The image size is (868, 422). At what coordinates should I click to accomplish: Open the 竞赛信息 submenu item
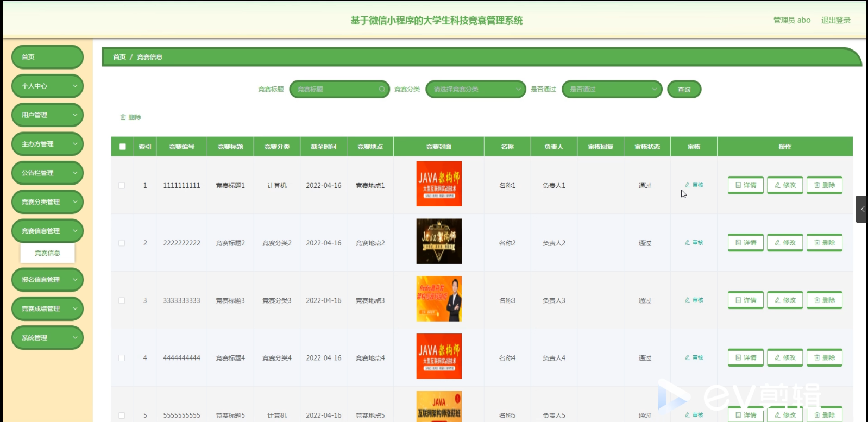click(47, 253)
